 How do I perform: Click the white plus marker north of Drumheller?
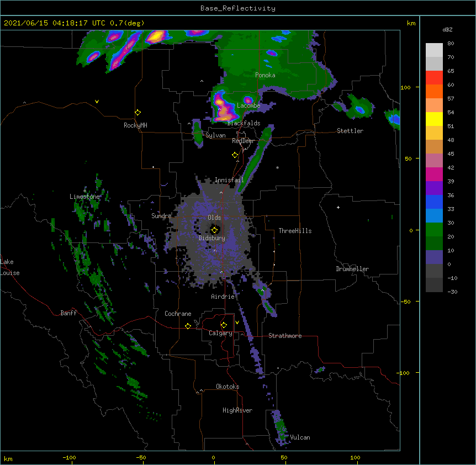click(x=338, y=207)
